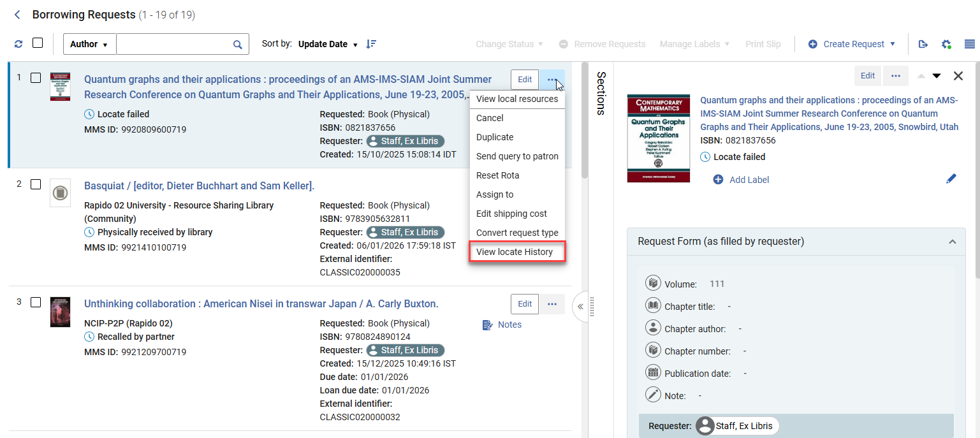The height and width of the screenshot is (438, 980).
Task: Toggle the sort order direction icon
Action: click(x=371, y=44)
